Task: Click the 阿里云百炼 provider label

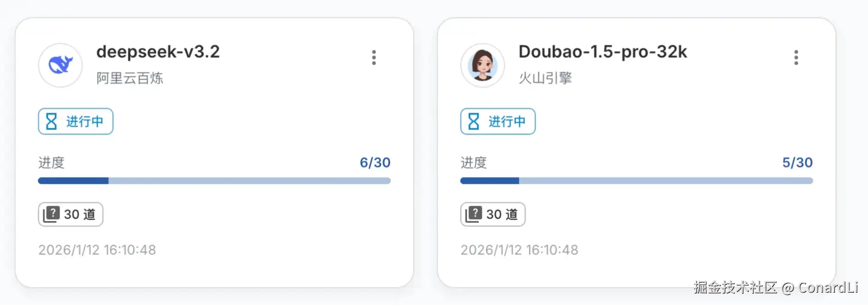Action: (130, 78)
